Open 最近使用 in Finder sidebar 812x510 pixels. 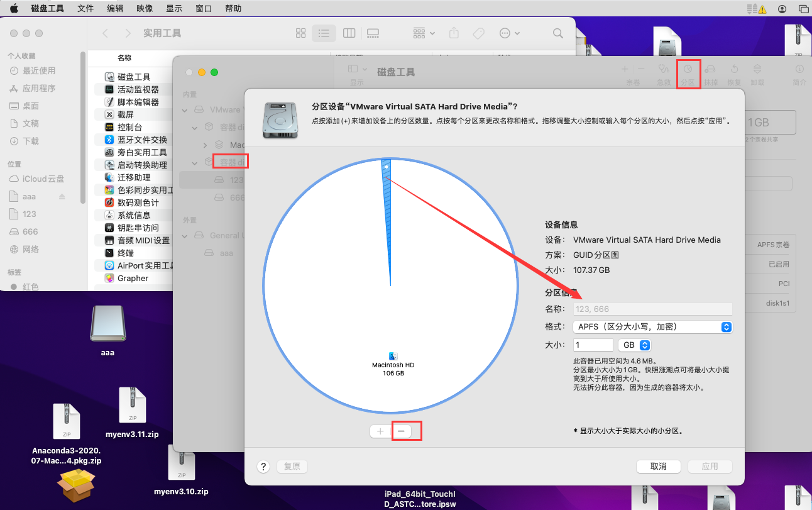click(39, 70)
